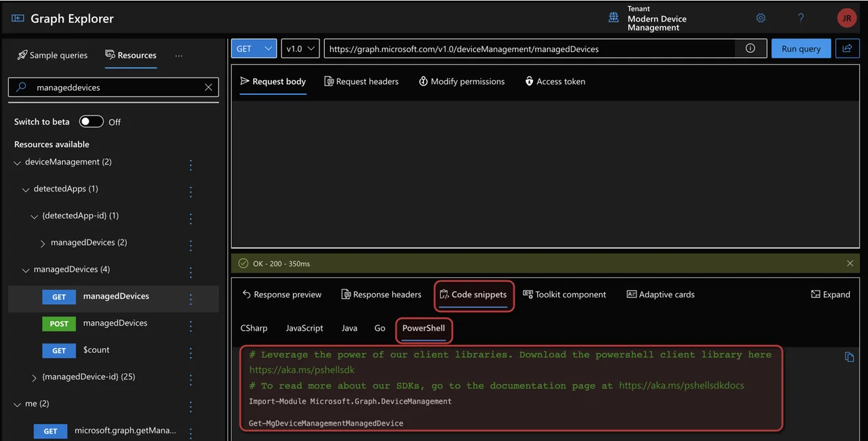Click the Get-MgDeviceManagementManagedDevice code line
Viewport: 868px width, 441px height.
(x=325, y=423)
